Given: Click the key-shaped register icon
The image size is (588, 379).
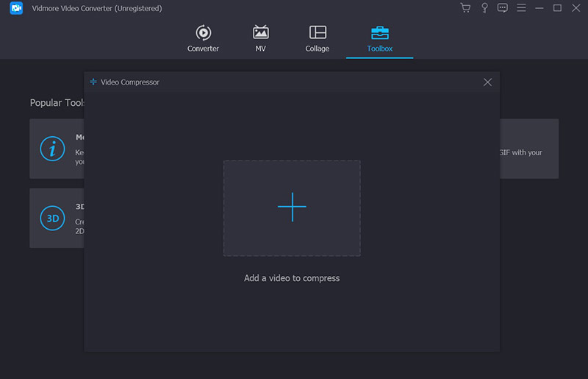Looking at the screenshot, I should tap(484, 8).
